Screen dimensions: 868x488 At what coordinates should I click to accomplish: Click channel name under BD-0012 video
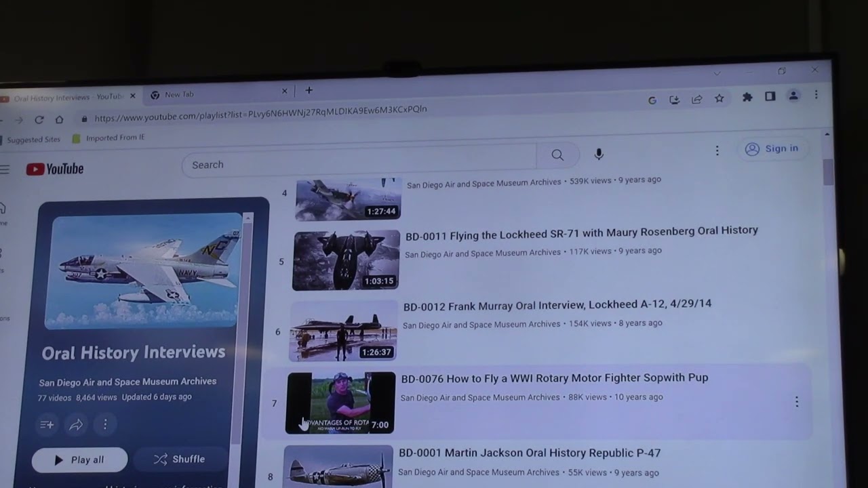pyautogui.click(x=481, y=325)
